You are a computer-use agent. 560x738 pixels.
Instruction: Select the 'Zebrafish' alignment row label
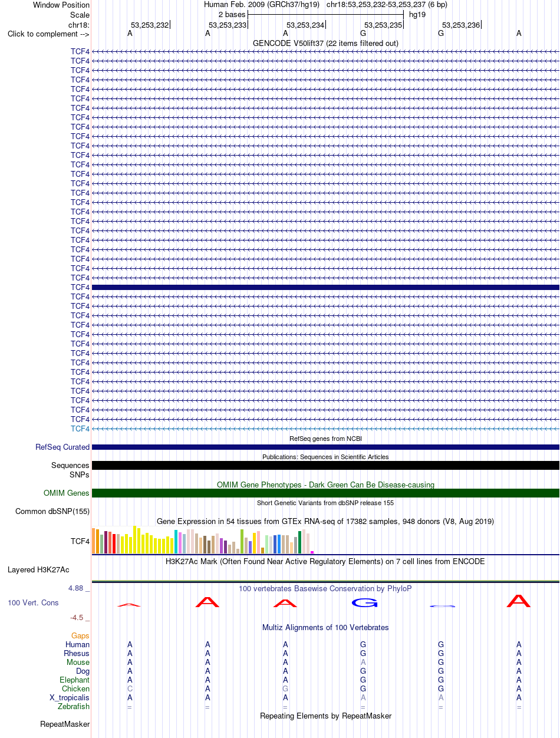click(x=74, y=707)
